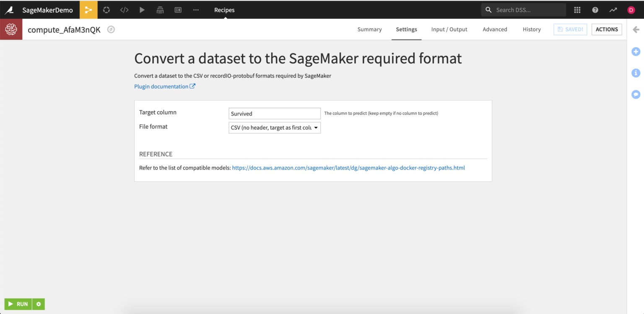
Task: Open the Flow view from the top navigation
Action: (x=88, y=10)
